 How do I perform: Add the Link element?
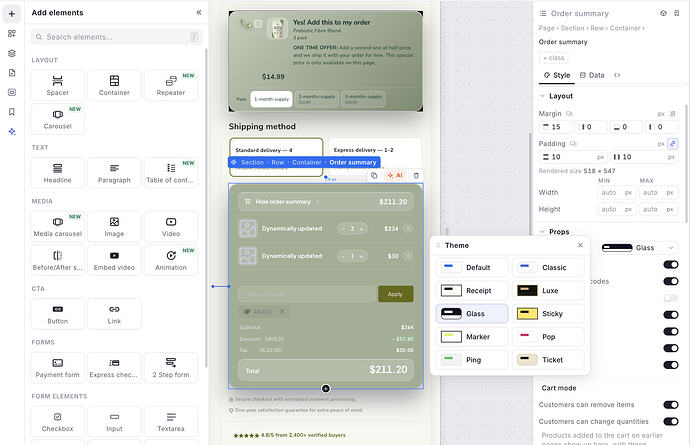(x=114, y=314)
